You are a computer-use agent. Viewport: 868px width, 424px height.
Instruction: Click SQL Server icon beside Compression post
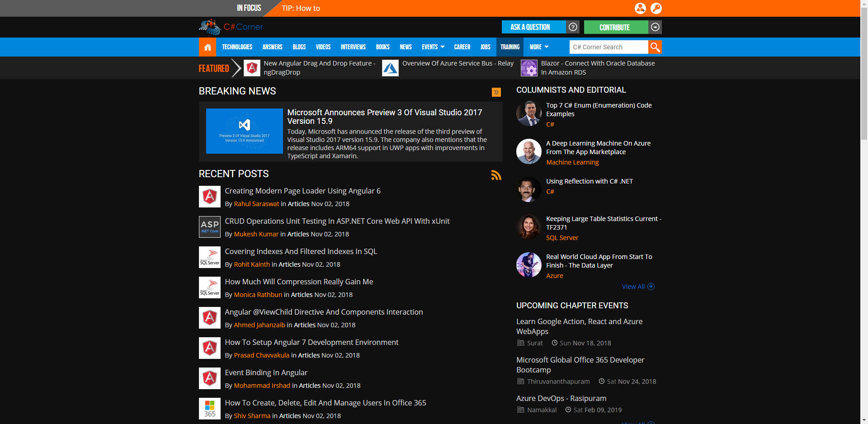click(x=210, y=287)
